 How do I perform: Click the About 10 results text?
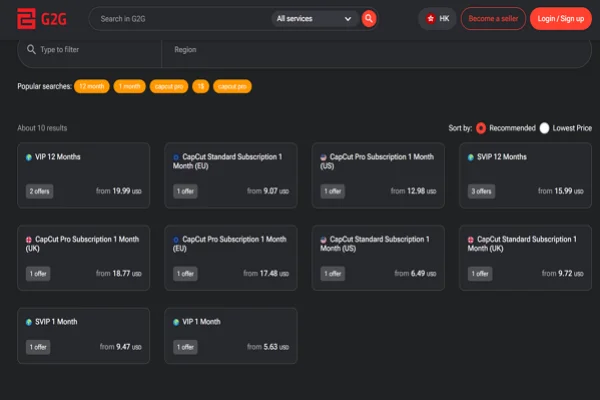[x=42, y=128]
